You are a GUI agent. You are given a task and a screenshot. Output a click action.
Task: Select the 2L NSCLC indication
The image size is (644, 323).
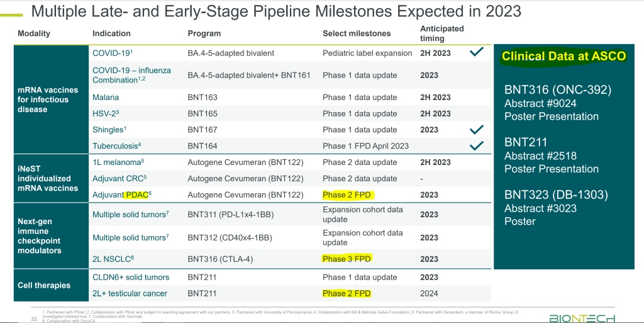pyautogui.click(x=114, y=259)
